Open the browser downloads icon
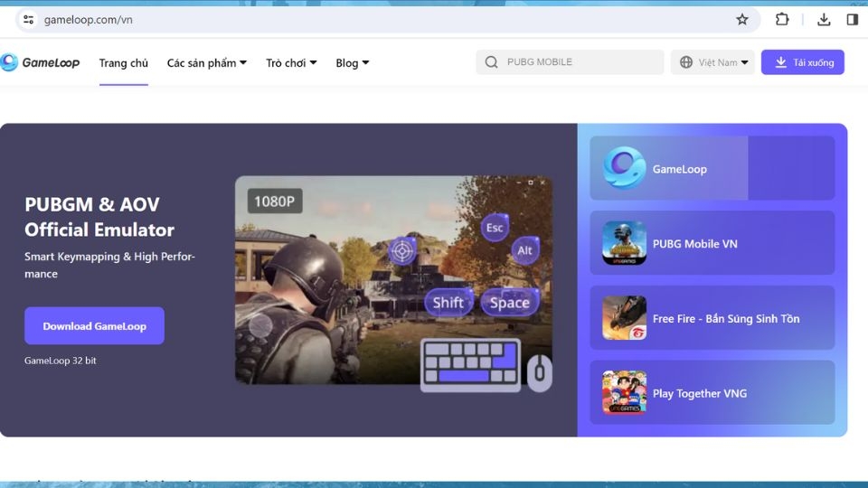Viewport: 868px width, 488px height. coord(824,20)
